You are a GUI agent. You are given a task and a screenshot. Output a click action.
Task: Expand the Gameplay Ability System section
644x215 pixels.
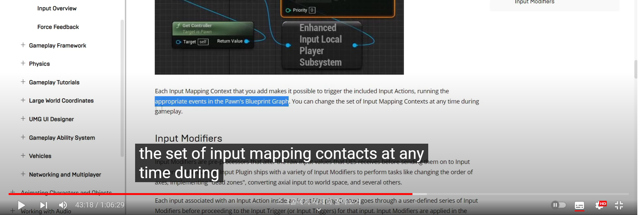[23, 137]
